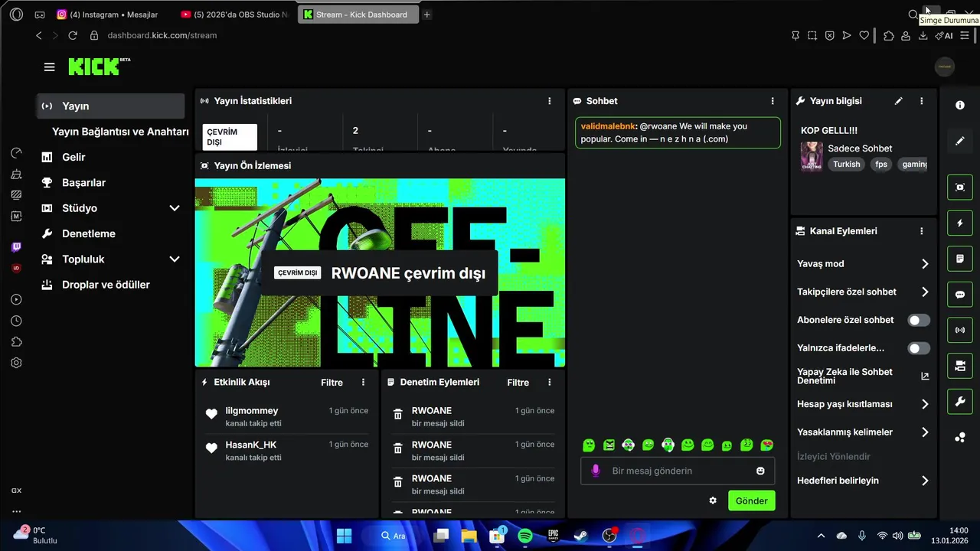Viewport: 980px width, 551px height.
Task: Click the green Gönder button
Action: tap(751, 500)
